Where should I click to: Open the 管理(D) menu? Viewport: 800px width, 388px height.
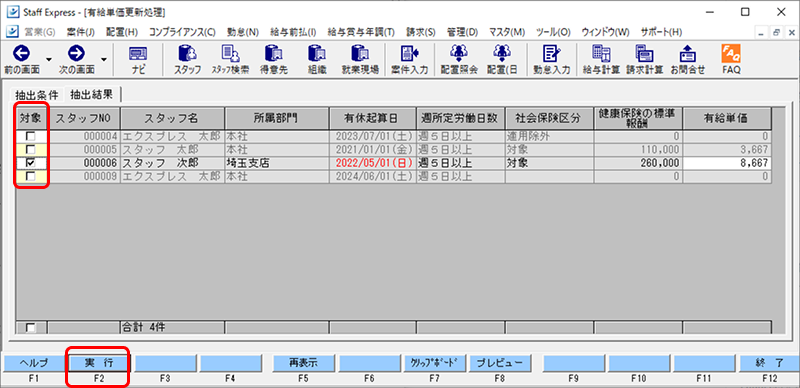(462, 32)
